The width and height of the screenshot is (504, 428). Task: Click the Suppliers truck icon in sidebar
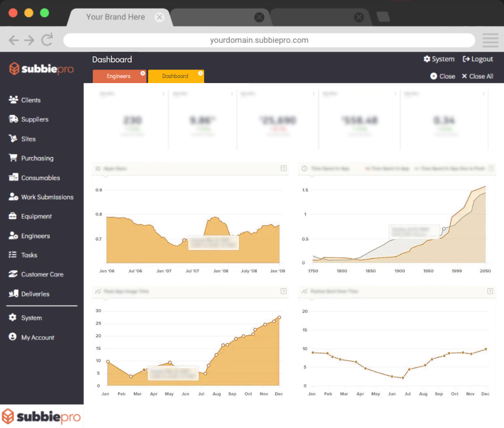13,119
